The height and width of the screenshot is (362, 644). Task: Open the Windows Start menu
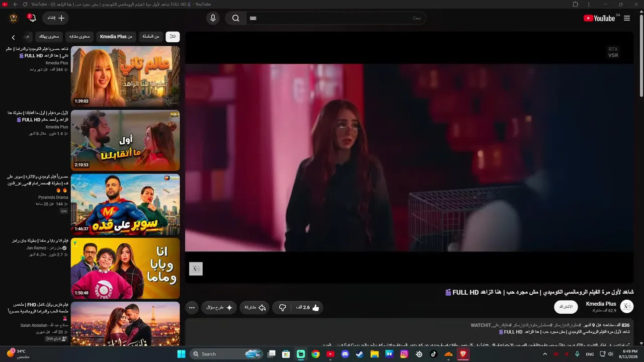pyautogui.click(x=181, y=354)
